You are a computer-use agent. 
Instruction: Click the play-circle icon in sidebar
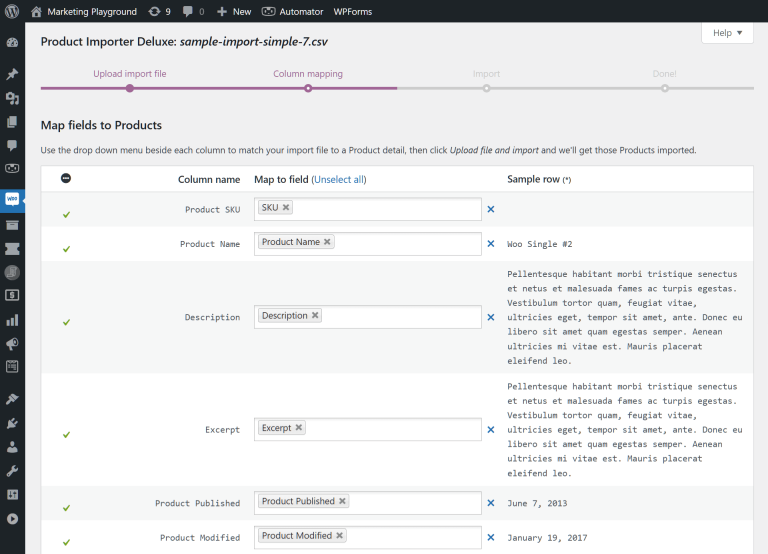[x=12, y=519]
